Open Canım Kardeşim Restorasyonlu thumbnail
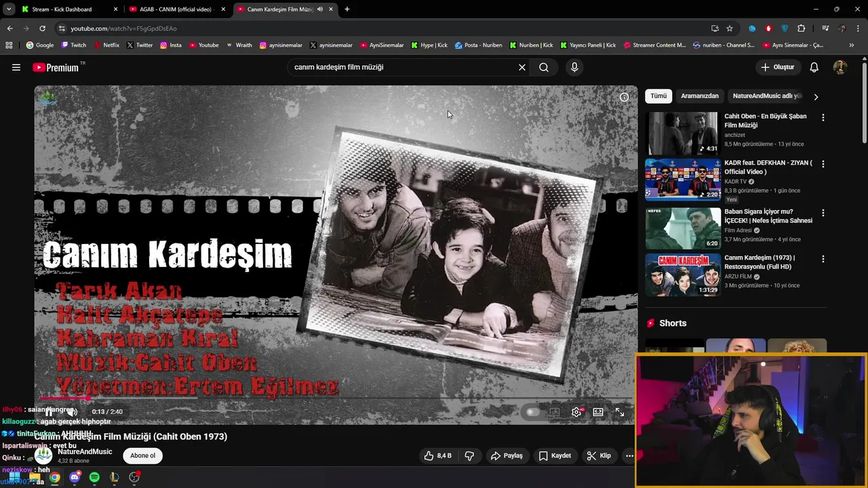This screenshot has width=868, height=488. click(682, 274)
